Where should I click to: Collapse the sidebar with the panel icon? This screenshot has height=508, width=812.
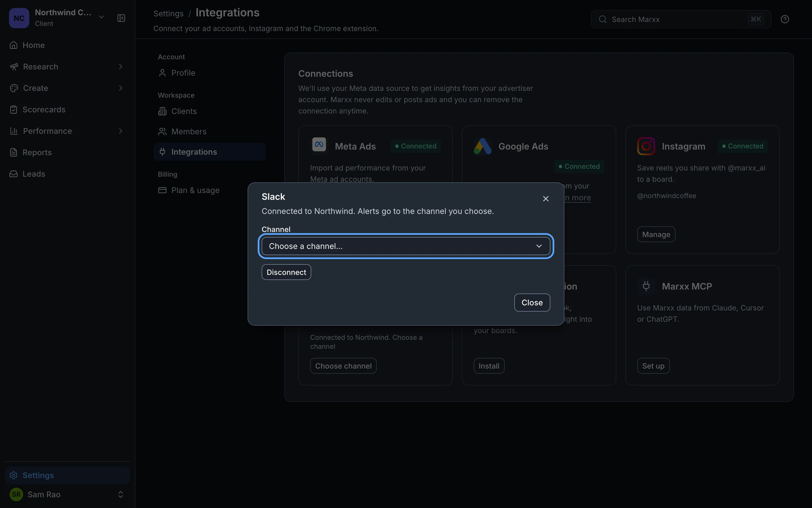tap(121, 18)
